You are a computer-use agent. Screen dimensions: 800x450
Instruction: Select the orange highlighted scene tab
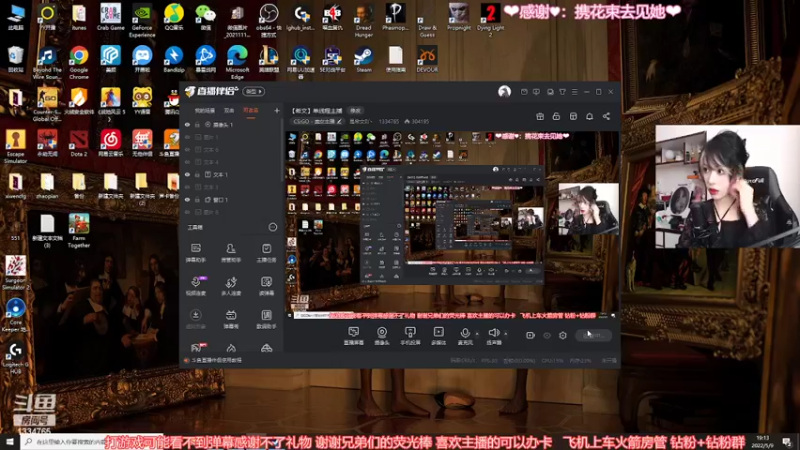pos(251,110)
